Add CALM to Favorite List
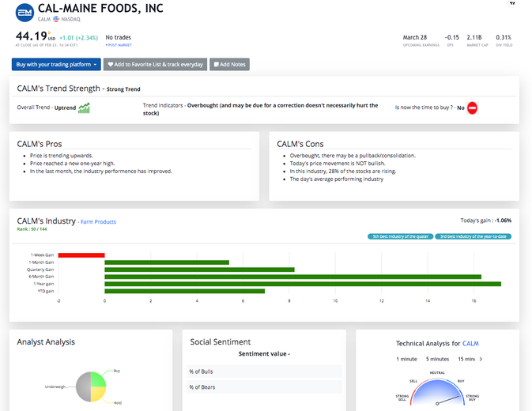This screenshot has width=532, height=411. 156,65
